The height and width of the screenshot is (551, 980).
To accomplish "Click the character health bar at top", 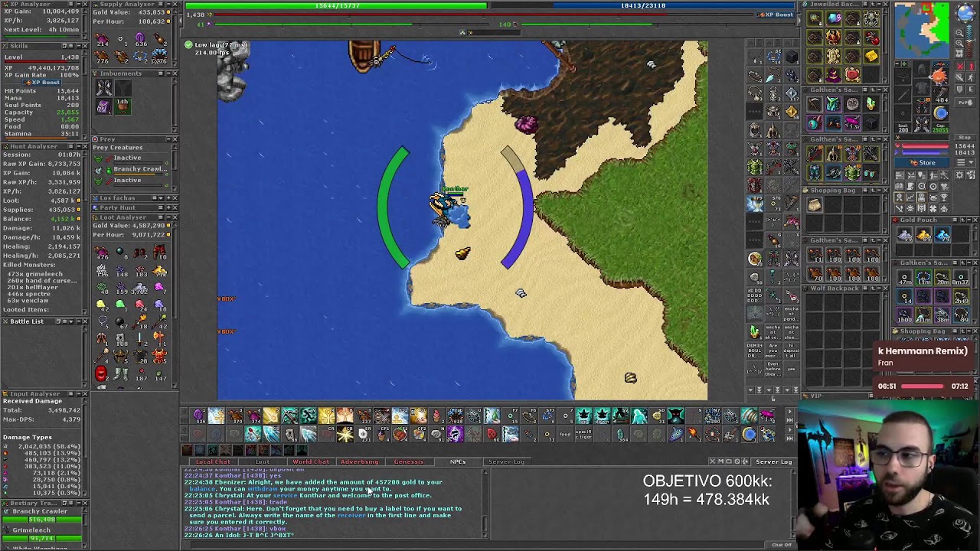I will coord(336,5).
